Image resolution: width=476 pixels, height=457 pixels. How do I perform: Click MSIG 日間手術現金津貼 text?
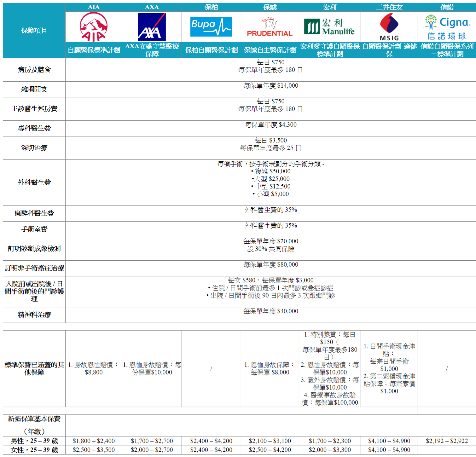tap(389, 350)
